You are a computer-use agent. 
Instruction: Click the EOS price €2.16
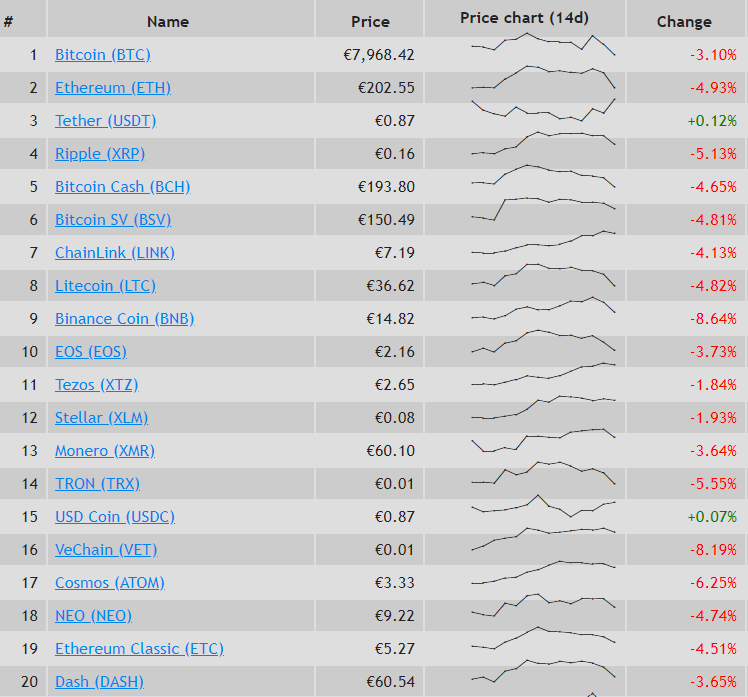pos(395,352)
